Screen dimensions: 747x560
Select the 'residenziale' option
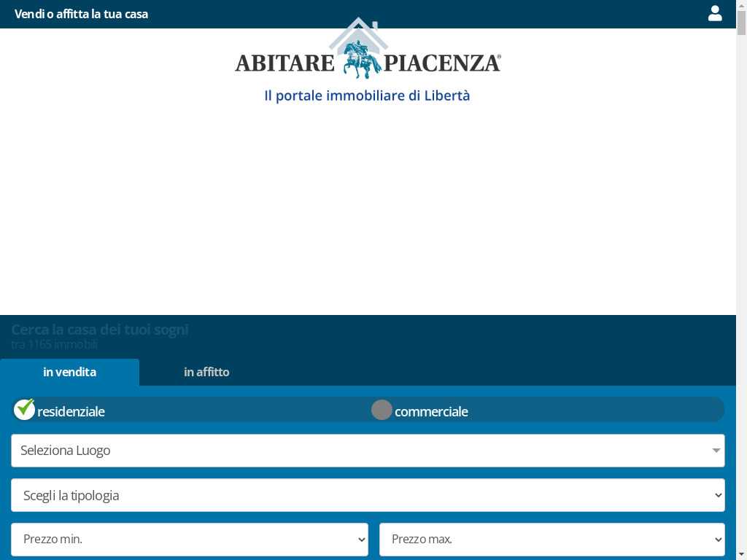60,411
